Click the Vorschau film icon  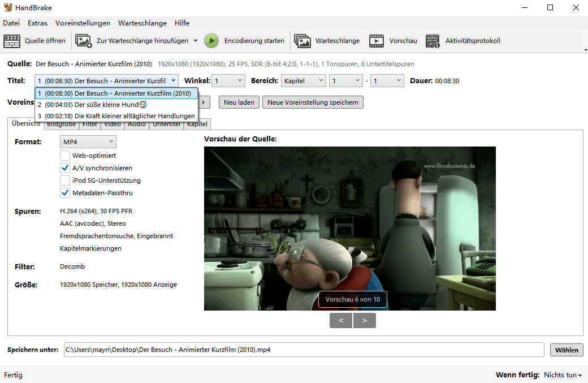tap(377, 41)
